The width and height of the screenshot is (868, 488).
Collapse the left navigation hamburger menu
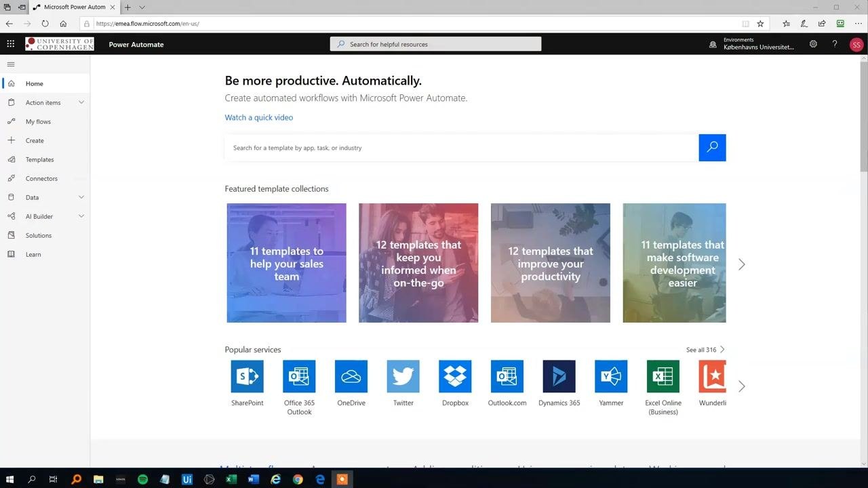(11, 64)
